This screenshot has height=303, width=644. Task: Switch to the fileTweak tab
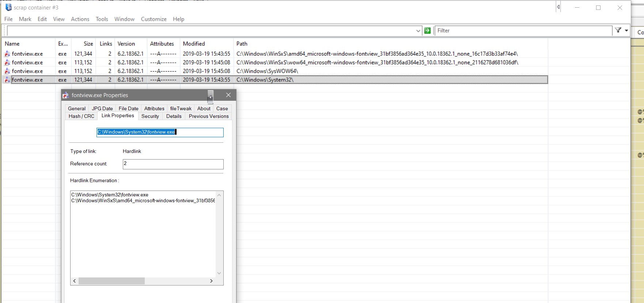tap(181, 108)
